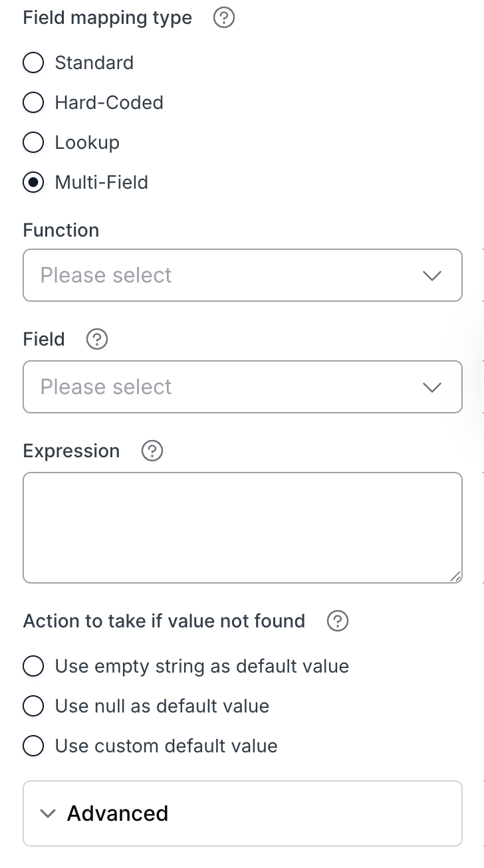The width and height of the screenshot is (484, 868).
Task: Select the Standard mapping type
Action: click(33, 62)
